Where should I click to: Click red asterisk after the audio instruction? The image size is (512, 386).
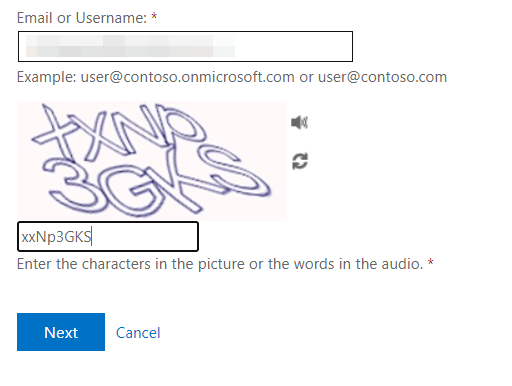pos(430,262)
